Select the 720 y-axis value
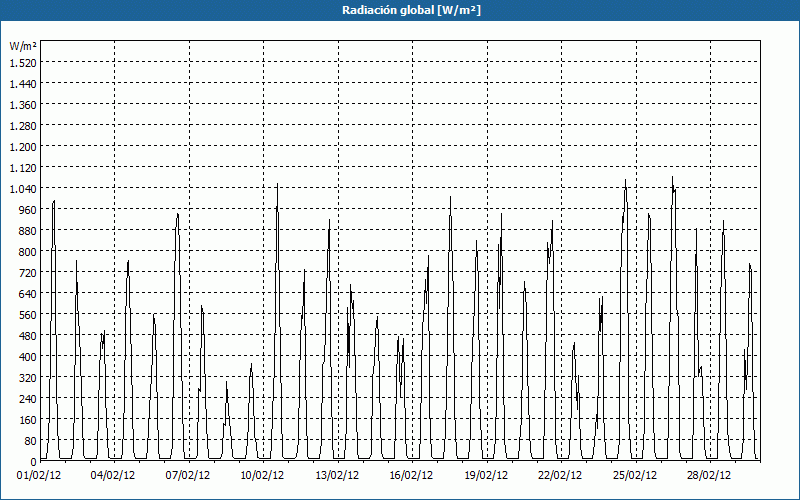 28,272
